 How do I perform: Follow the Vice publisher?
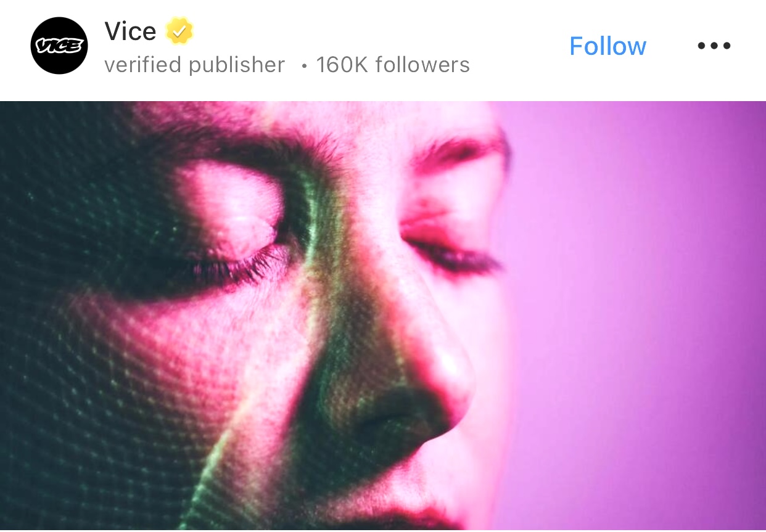click(x=607, y=46)
